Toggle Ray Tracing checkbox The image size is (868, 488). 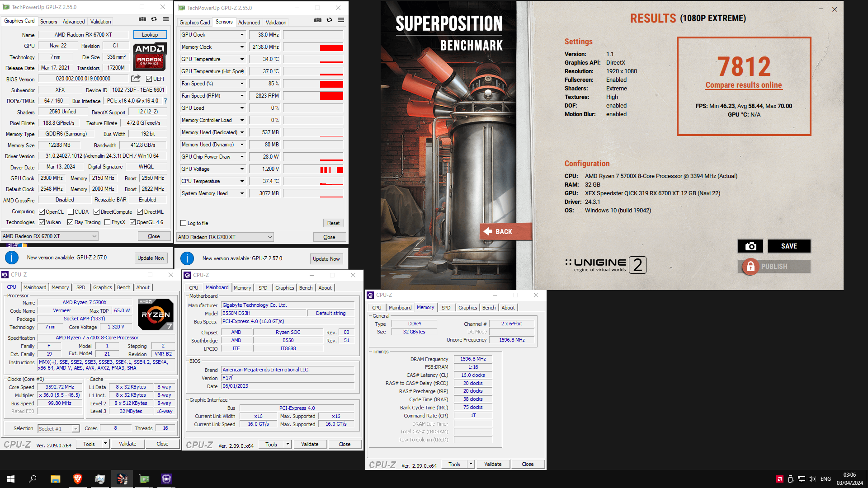pos(70,222)
